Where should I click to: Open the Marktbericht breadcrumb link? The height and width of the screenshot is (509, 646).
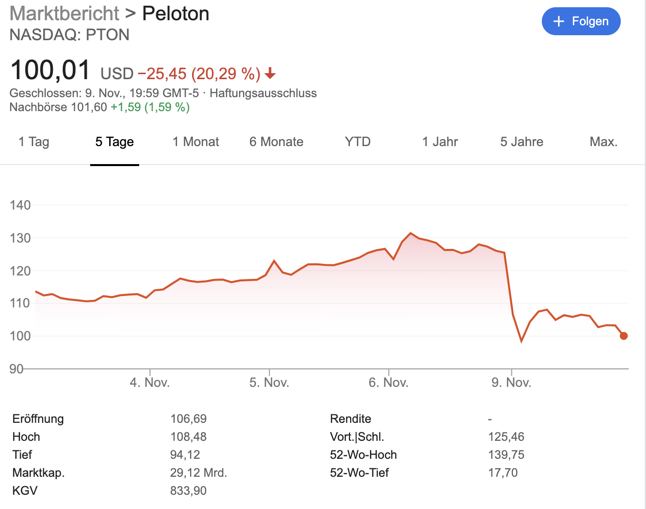coord(62,15)
